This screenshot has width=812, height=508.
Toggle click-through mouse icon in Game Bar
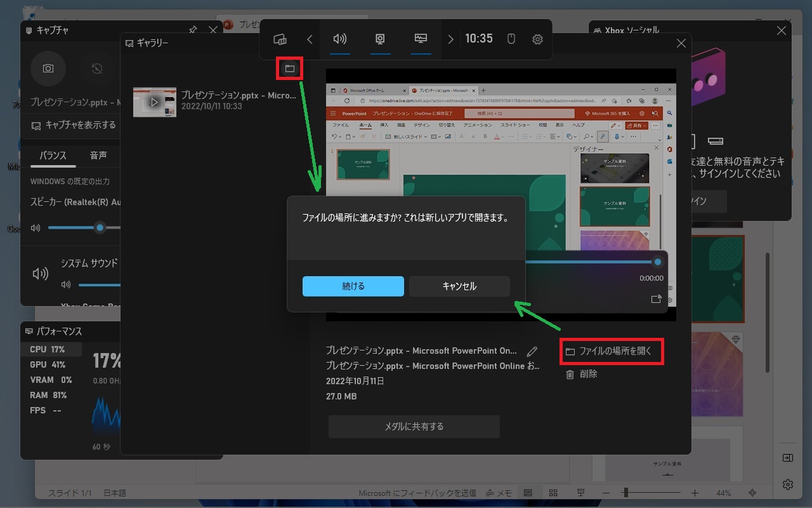tap(511, 39)
